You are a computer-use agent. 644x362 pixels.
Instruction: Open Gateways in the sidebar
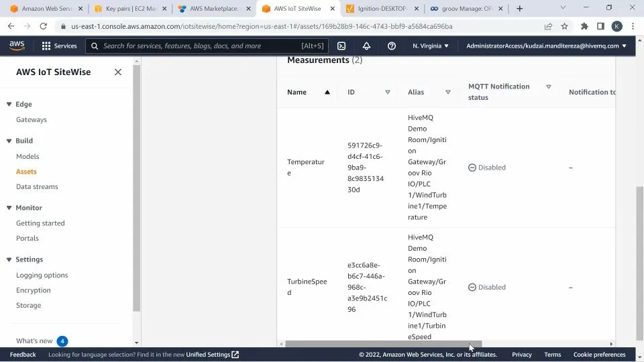click(x=32, y=120)
